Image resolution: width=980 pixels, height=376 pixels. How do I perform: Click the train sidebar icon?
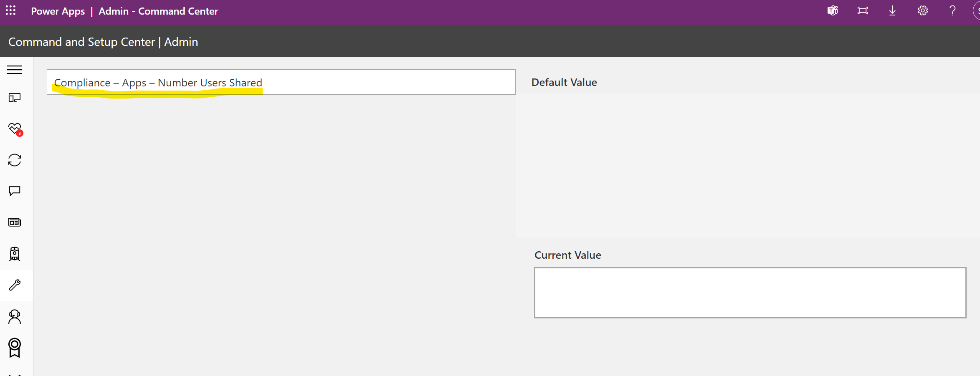[x=15, y=254]
